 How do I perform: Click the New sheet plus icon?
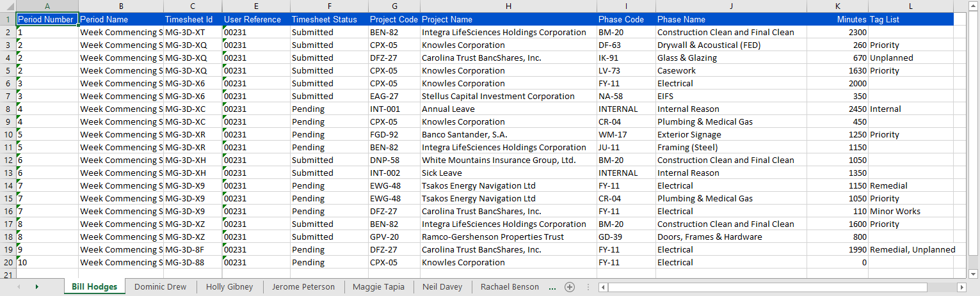pos(569,287)
